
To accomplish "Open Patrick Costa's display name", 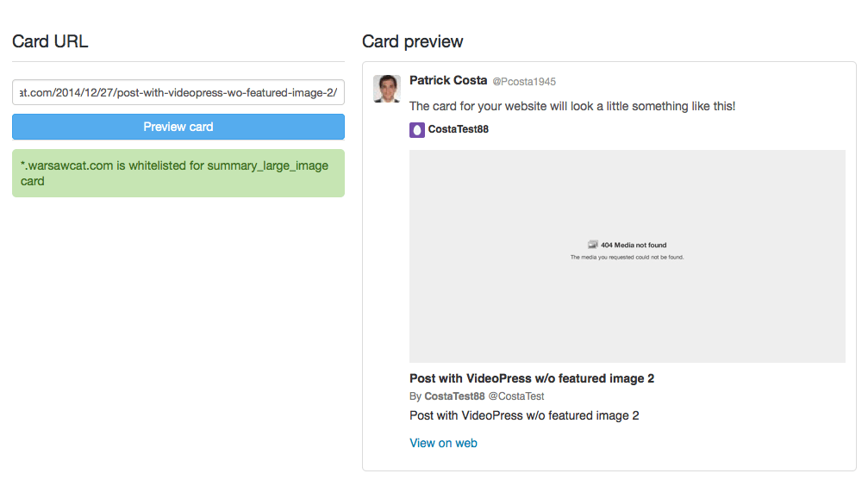I will point(448,80).
